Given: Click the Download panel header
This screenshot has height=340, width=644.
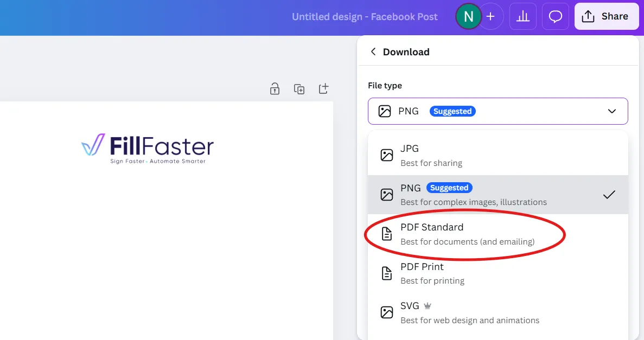Looking at the screenshot, I should [406, 52].
